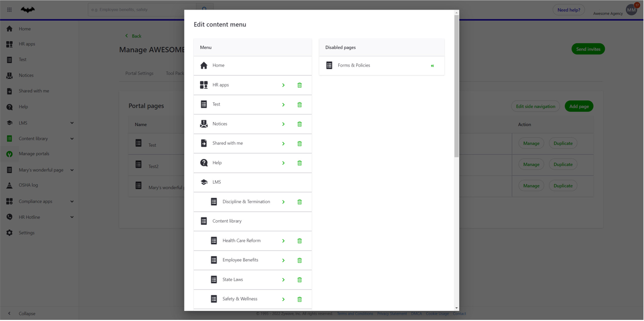Re-enable Forms & Policies from disabled pages

pos(432,65)
